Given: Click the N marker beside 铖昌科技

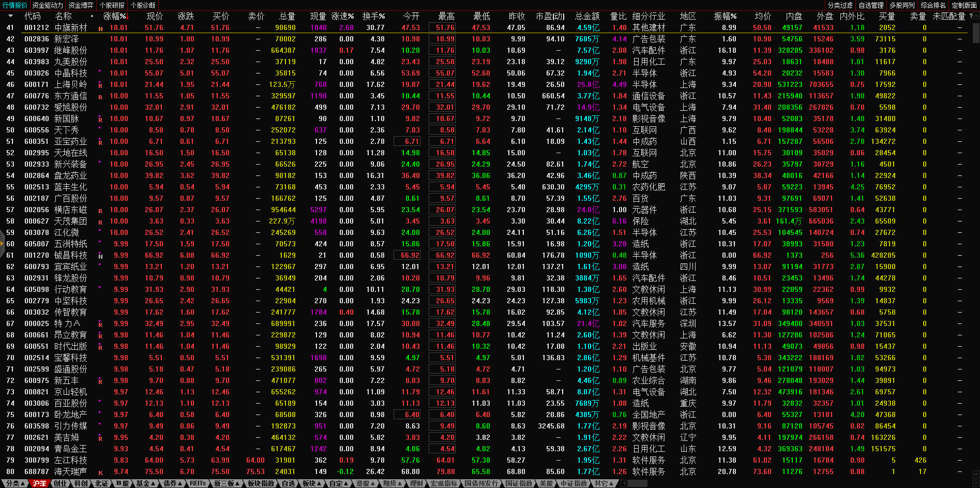Looking at the screenshot, I should [x=100, y=256].
